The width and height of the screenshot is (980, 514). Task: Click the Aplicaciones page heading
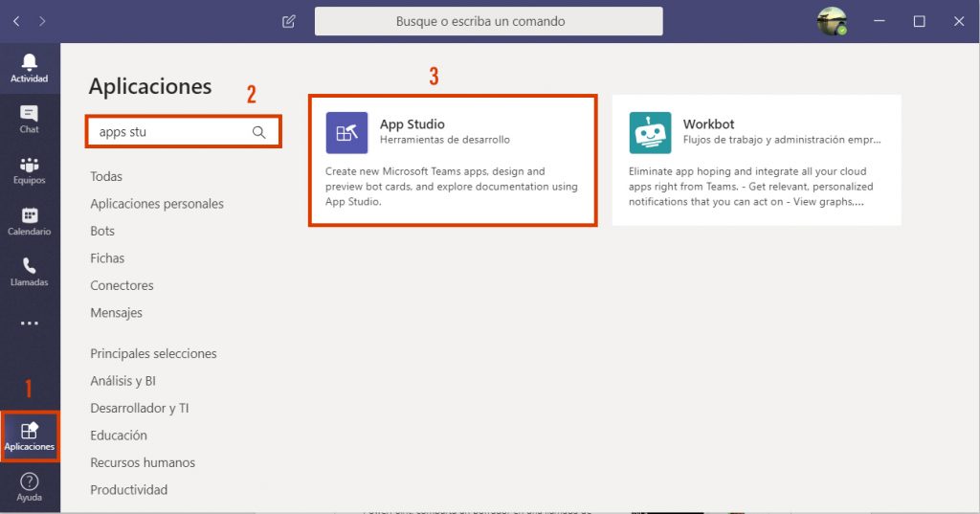coord(150,86)
